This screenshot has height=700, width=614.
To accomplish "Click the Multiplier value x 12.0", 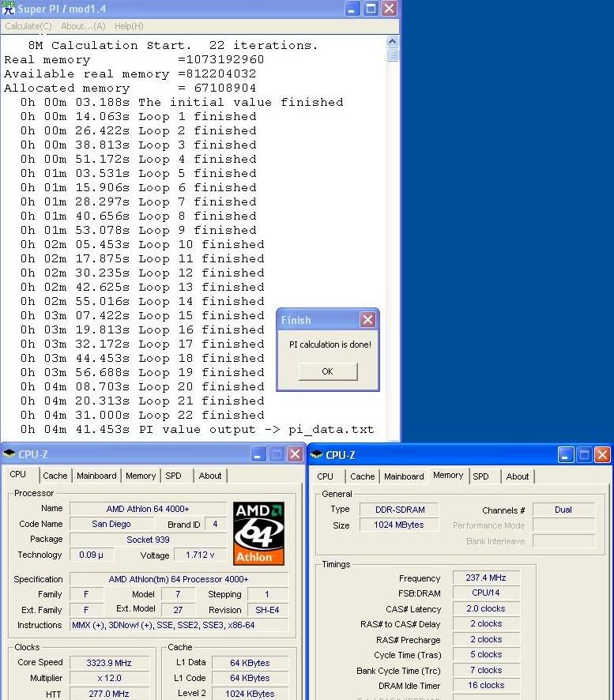I will pyautogui.click(x=109, y=678).
